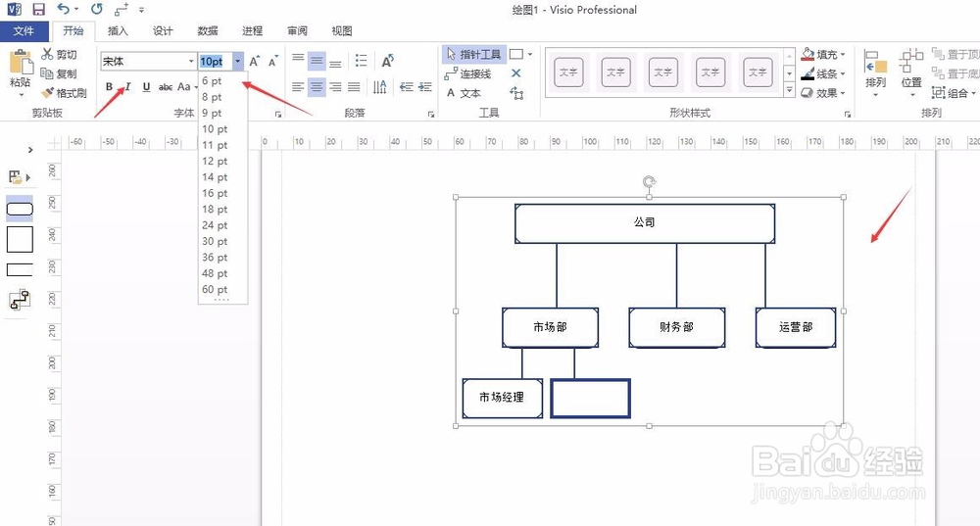This screenshot has height=526, width=980.
Task: Click the Copy (复制) button
Action: [59, 73]
